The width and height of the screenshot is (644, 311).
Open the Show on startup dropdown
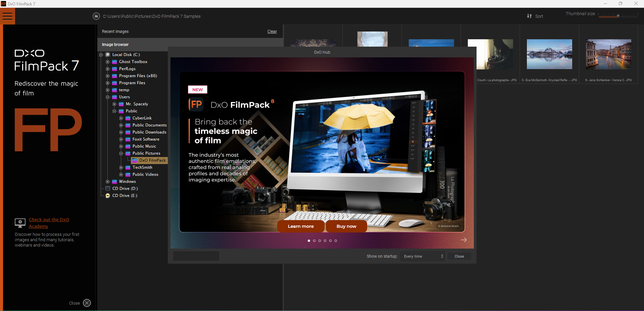coord(423,256)
